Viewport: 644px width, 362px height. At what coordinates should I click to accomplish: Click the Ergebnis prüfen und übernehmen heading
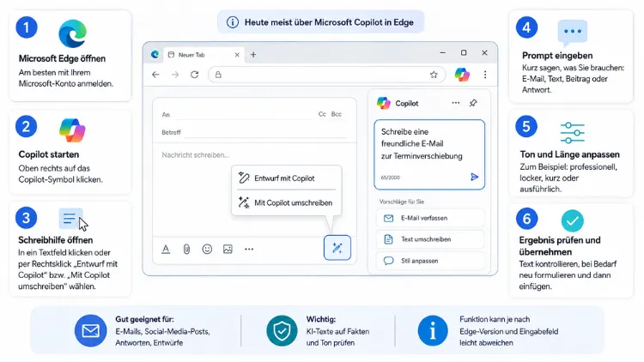point(559,246)
